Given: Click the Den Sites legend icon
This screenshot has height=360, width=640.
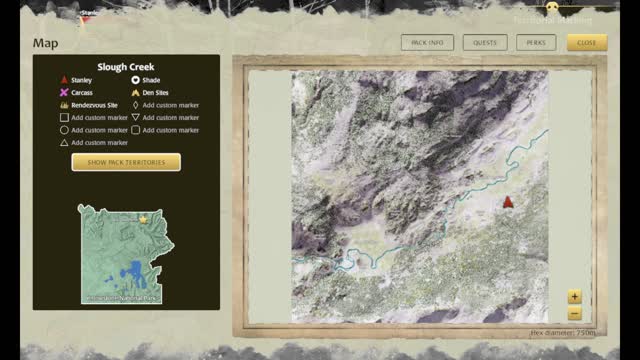Looking at the screenshot, I should click(x=136, y=93).
